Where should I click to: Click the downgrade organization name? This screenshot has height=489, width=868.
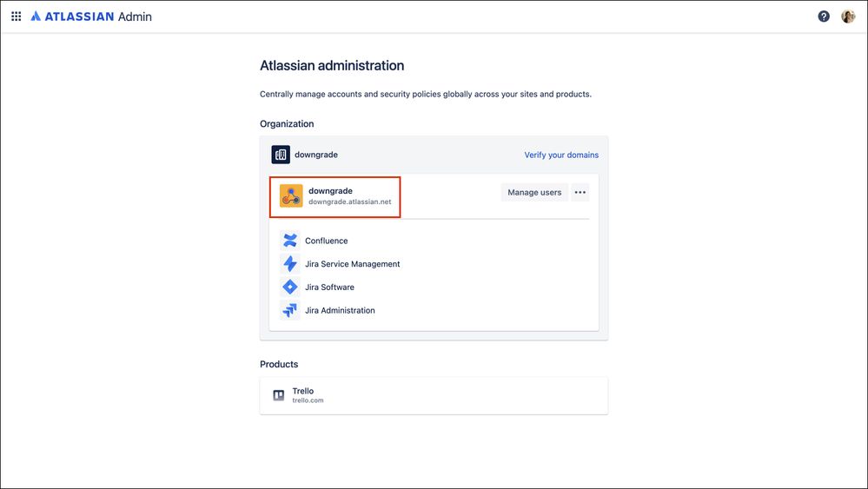click(316, 155)
